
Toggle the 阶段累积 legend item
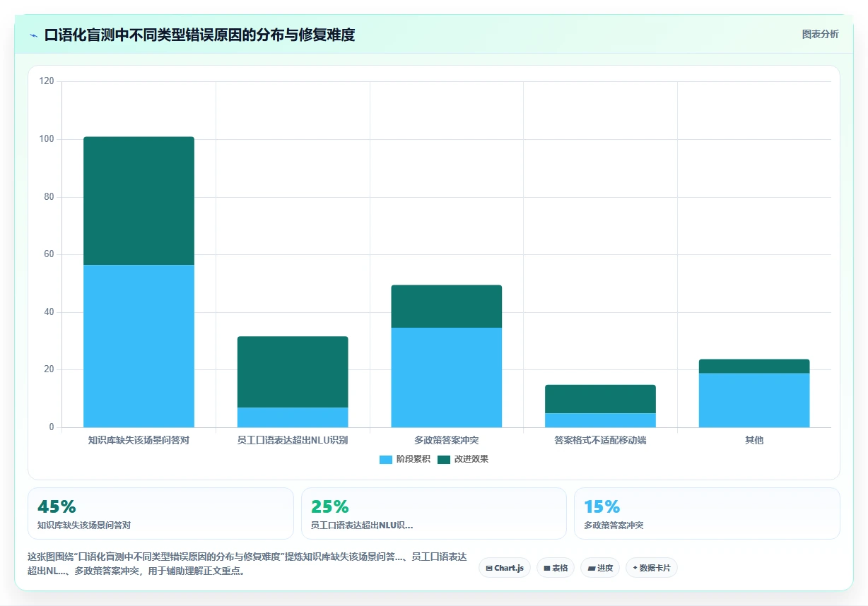404,459
